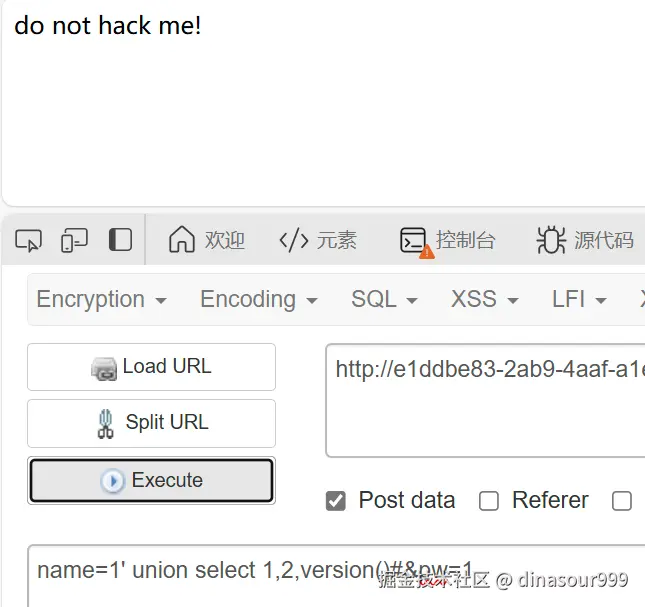
Task: Activate the inspect element picker icon
Action: coord(28,240)
